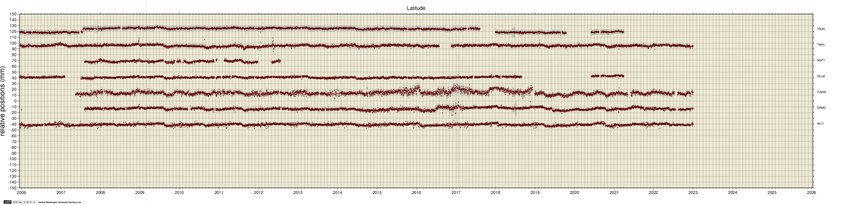Click the 2006 tick label on time axis
This screenshot has height=205, width=868.
point(21,193)
